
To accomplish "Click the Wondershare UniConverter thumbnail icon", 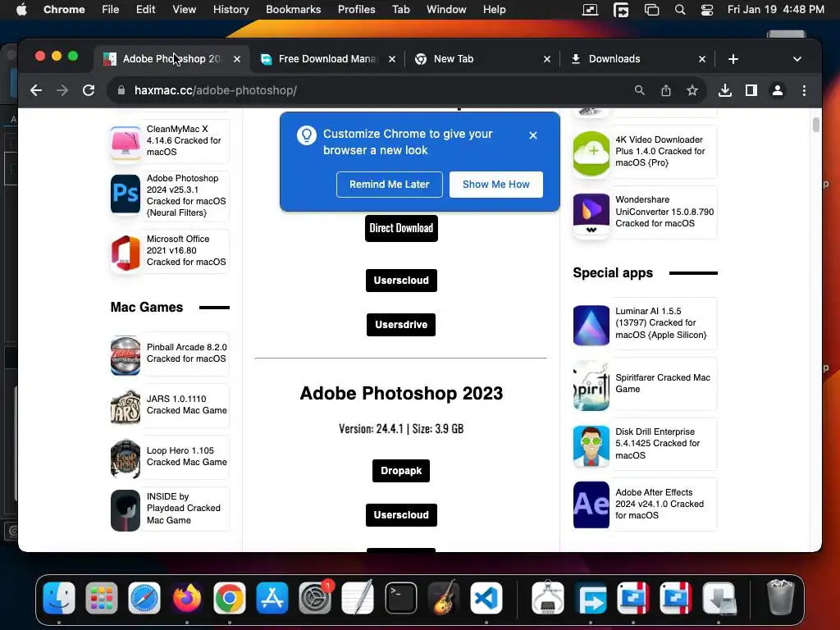I will pos(591,216).
